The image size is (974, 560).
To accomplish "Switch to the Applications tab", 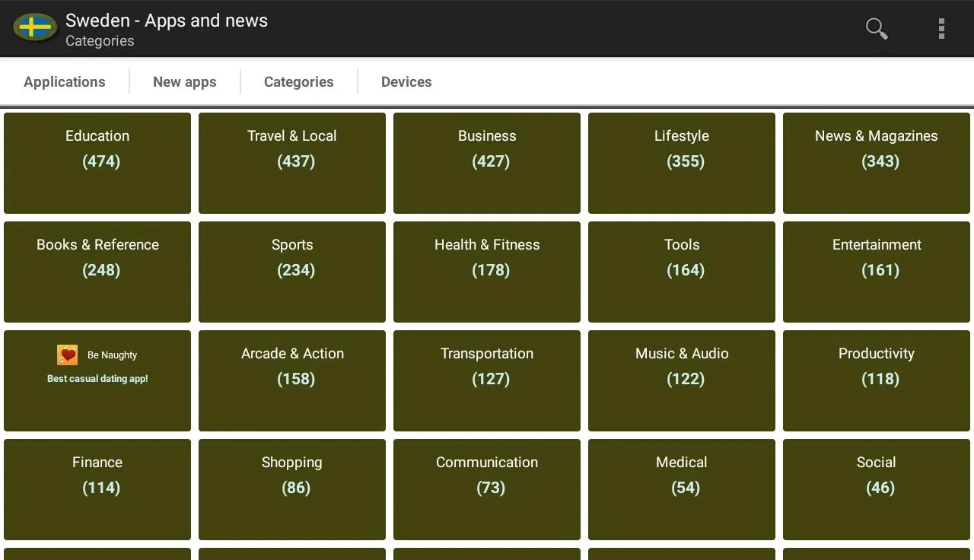I will pyautogui.click(x=65, y=81).
